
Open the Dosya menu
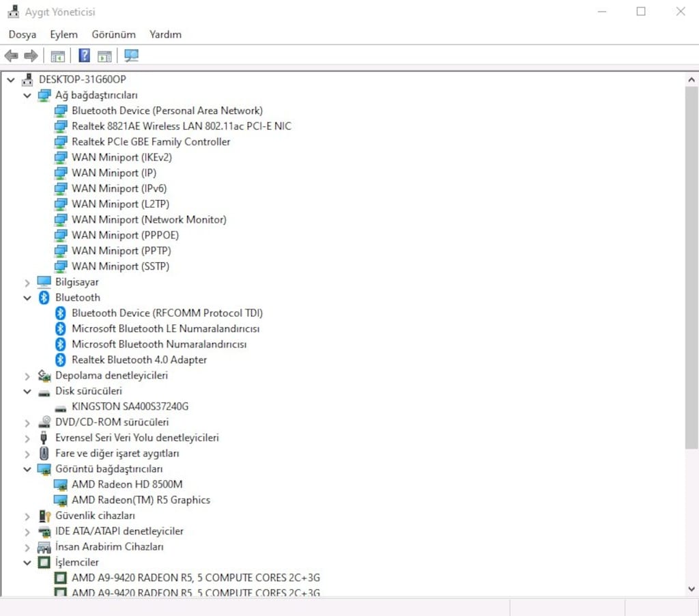(23, 34)
